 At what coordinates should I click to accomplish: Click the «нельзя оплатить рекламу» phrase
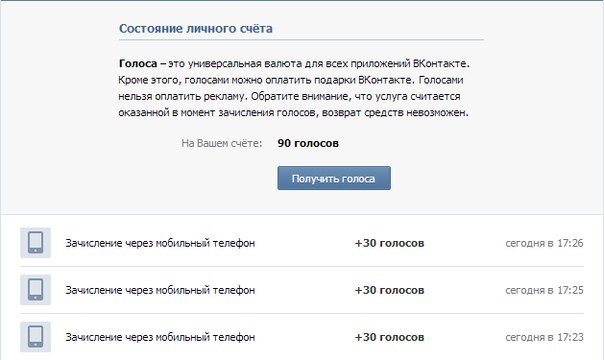pos(181,96)
